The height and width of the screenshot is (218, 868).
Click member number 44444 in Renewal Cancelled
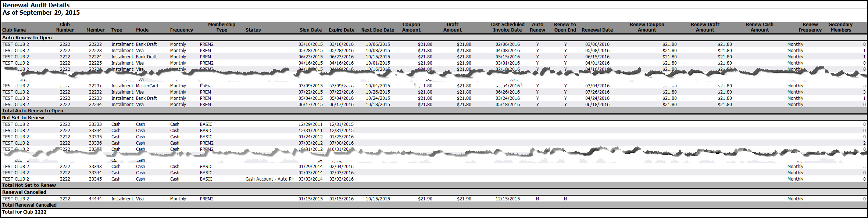click(95, 199)
